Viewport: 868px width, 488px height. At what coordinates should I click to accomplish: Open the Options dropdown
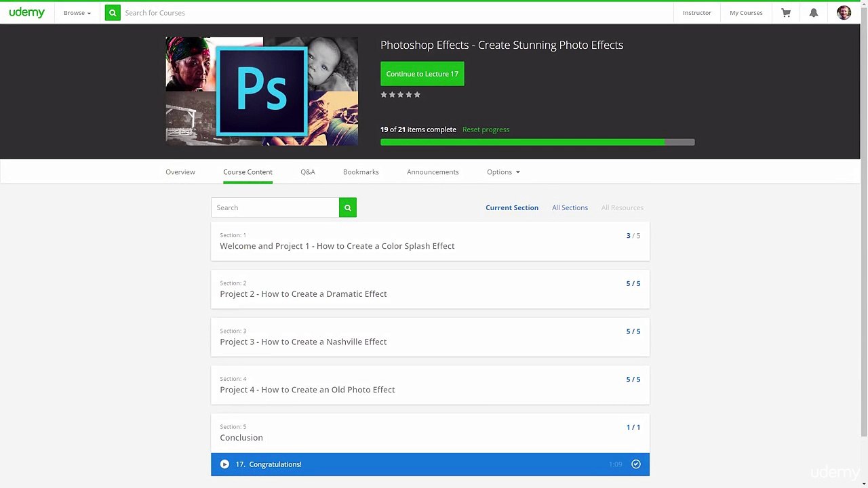pos(503,172)
